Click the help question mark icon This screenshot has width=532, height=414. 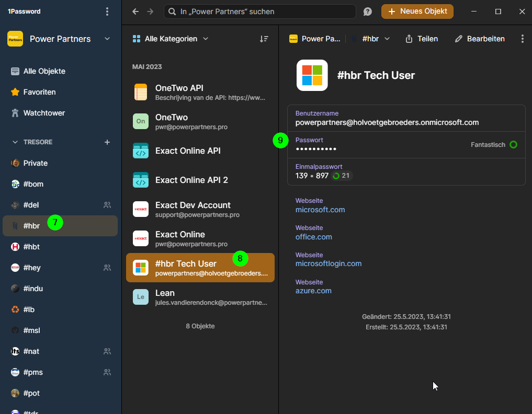pyautogui.click(x=367, y=11)
